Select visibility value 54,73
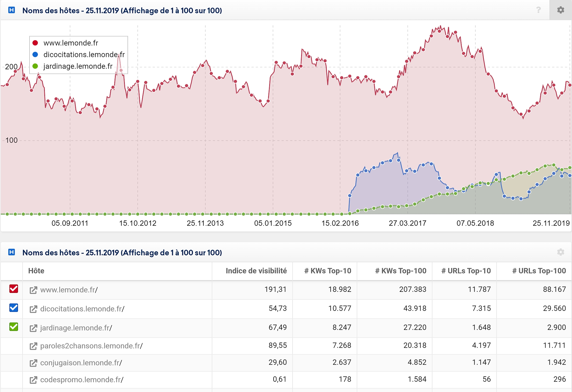The height and width of the screenshot is (392, 572). (278, 308)
